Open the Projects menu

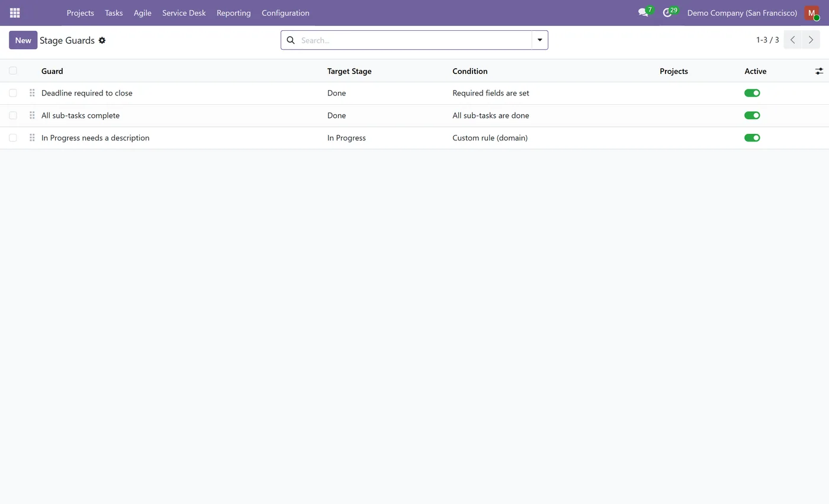coord(80,12)
